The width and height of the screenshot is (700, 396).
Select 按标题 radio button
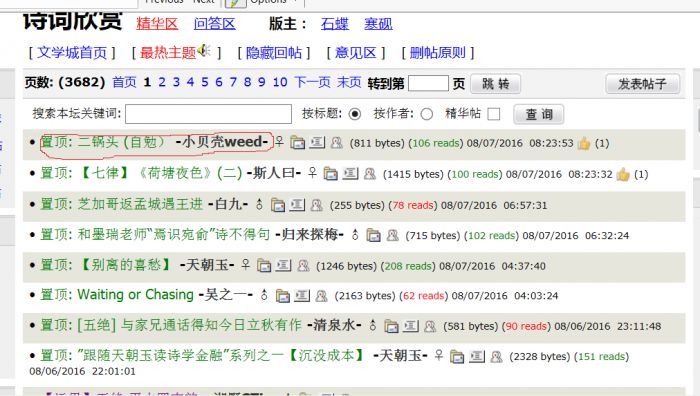pos(355,114)
